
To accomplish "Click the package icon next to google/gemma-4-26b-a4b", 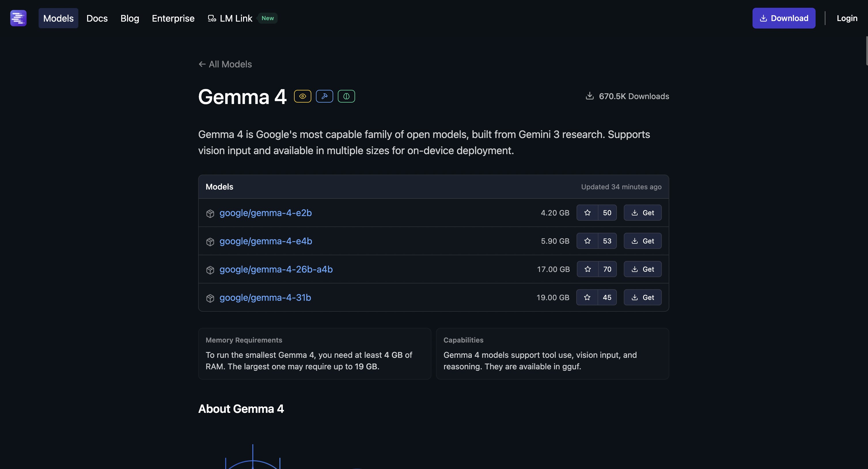I will click(210, 269).
